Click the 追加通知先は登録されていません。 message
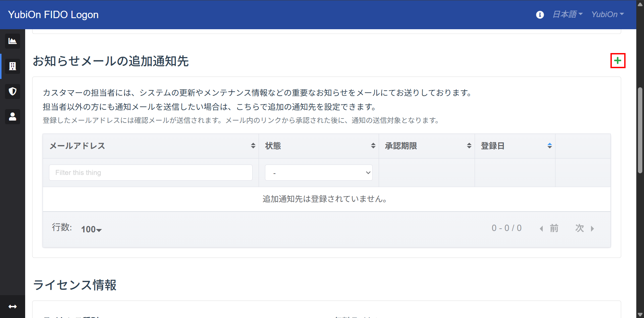The image size is (644, 318). tap(325, 199)
